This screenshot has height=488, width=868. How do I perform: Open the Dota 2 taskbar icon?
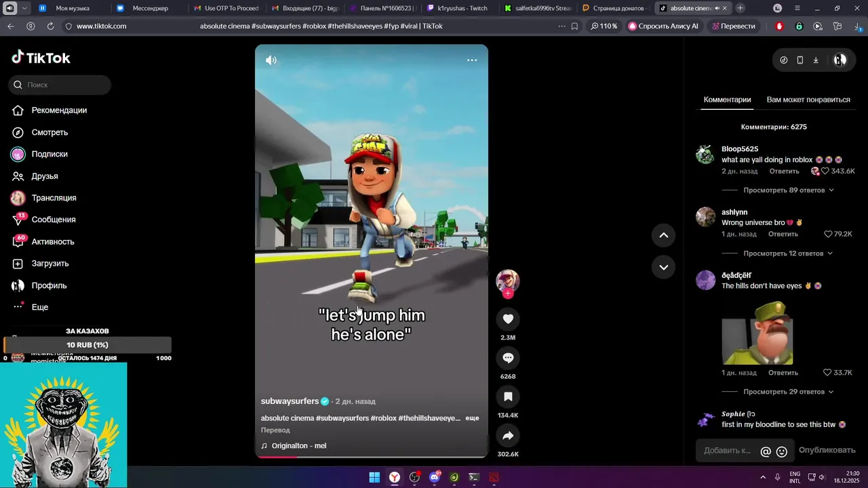pyautogui.click(x=494, y=477)
